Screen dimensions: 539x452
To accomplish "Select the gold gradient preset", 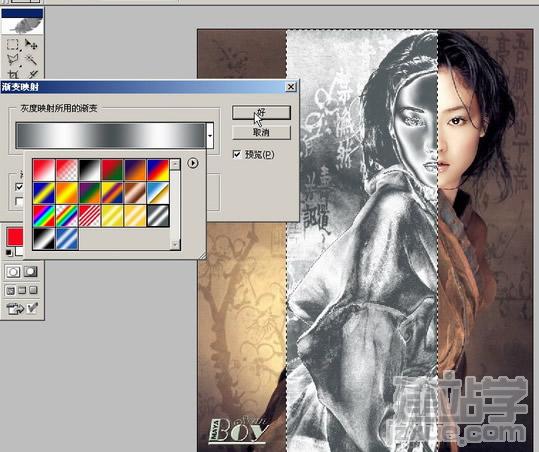I will [x=135, y=216].
